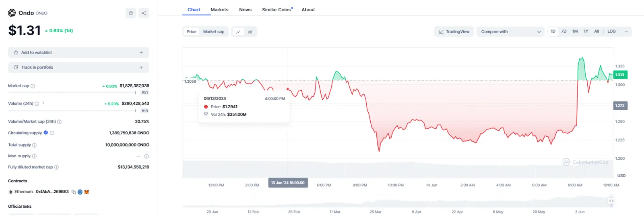This screenshot has width=644, height=215.
Task: Click the verified circulating supply badge
Action: (x=46, y=133)
